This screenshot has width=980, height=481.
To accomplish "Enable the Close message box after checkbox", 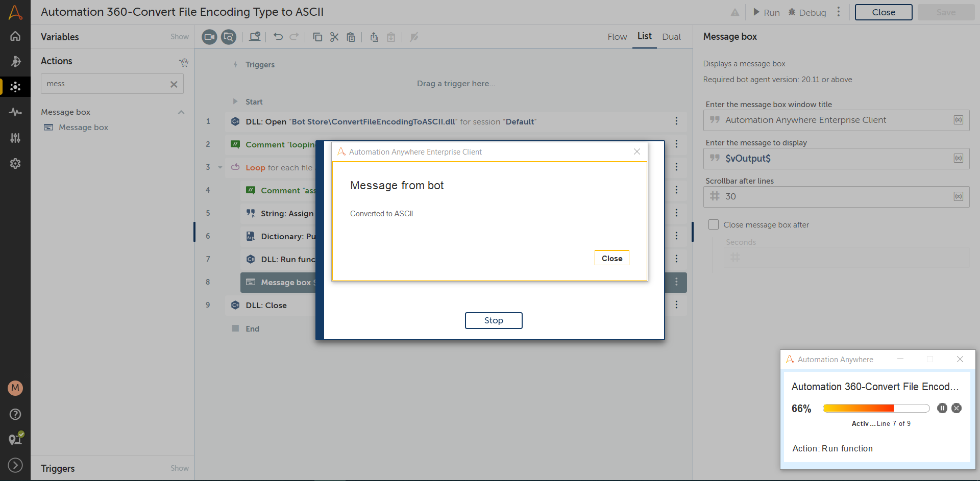I will 714,224.
